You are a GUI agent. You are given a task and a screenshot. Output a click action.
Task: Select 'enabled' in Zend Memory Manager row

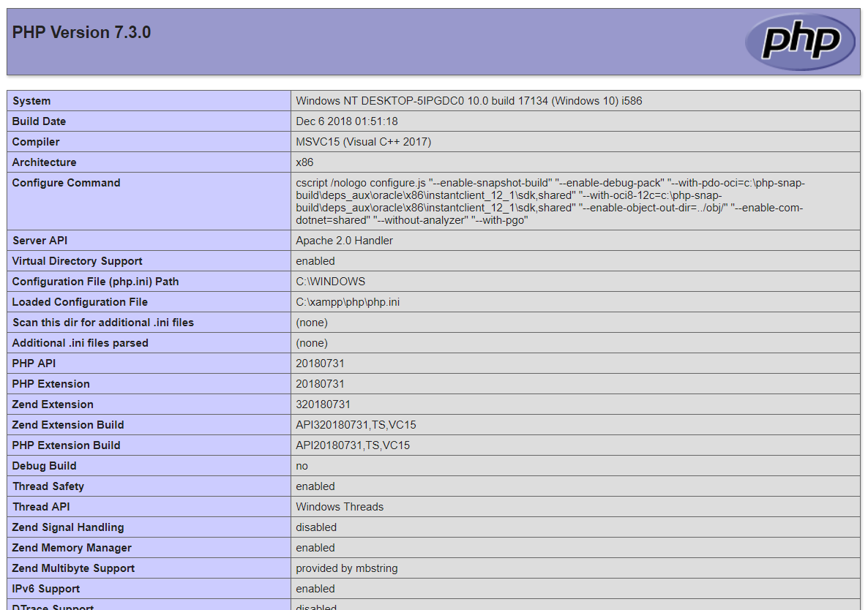click(315, 548)
